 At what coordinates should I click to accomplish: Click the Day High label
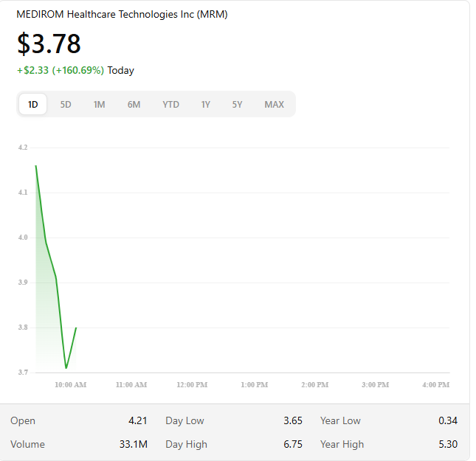coord(187,444)
